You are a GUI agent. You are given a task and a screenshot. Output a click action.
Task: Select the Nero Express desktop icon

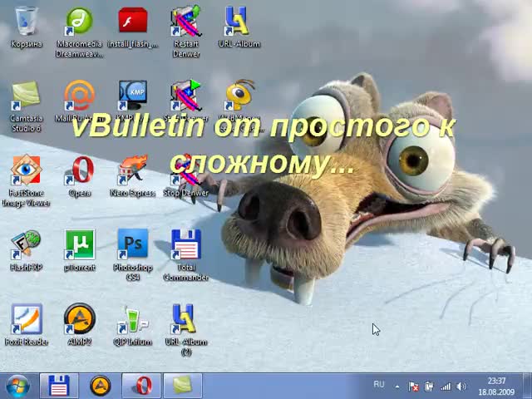(x=132, y=170)
